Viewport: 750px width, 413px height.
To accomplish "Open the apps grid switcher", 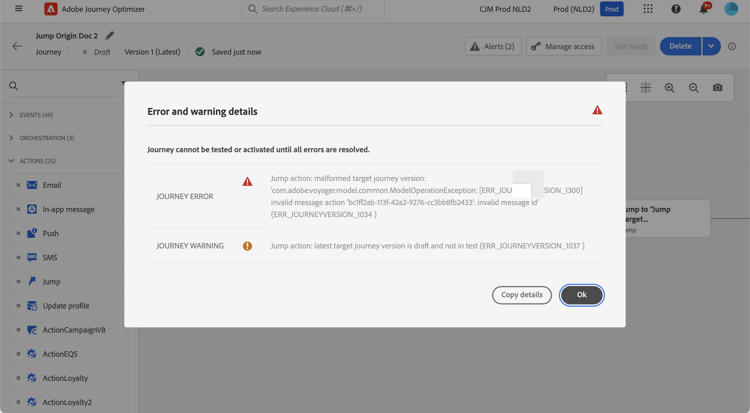I will click(648, 9).
